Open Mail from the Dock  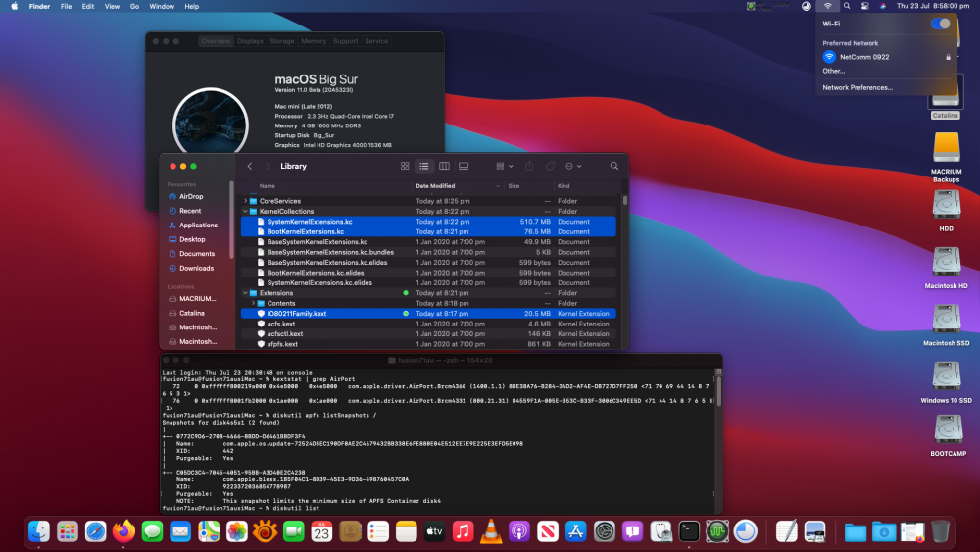(180, 531)
